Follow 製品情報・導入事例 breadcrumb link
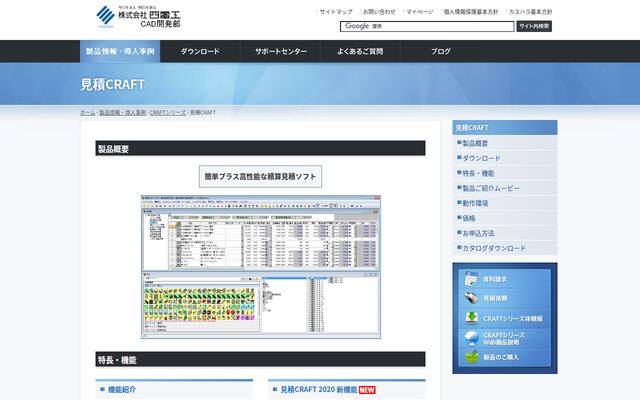Viewport: 640px width, 400px height. coord(122,112)
